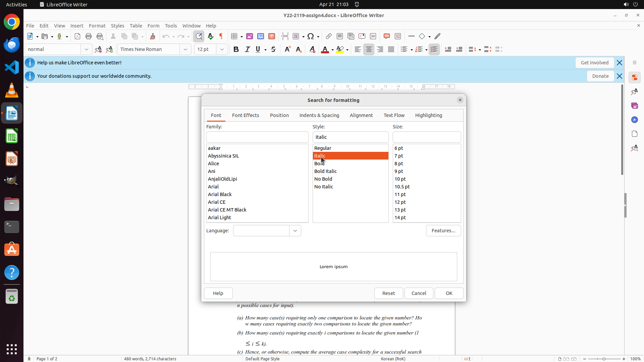Viewport: 644px width, 362px height.
Task: Click the Export as PDF icon
Action: pyautogui.click(x=77, y=36)
